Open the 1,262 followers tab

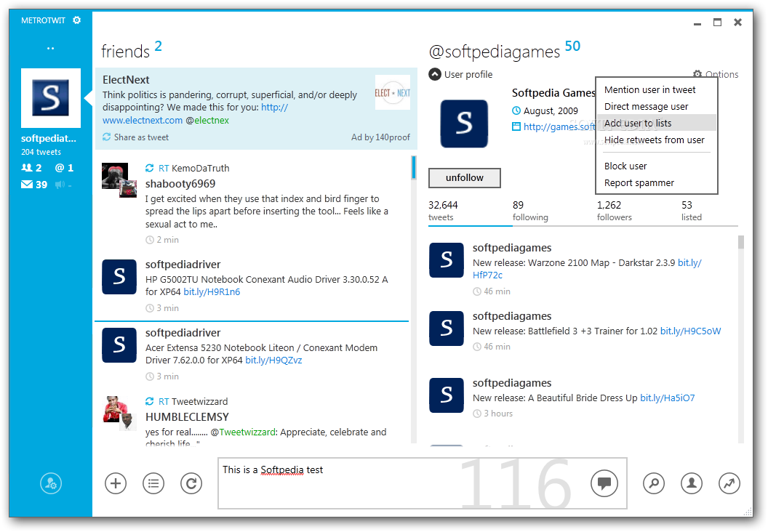tap(615, 211)
